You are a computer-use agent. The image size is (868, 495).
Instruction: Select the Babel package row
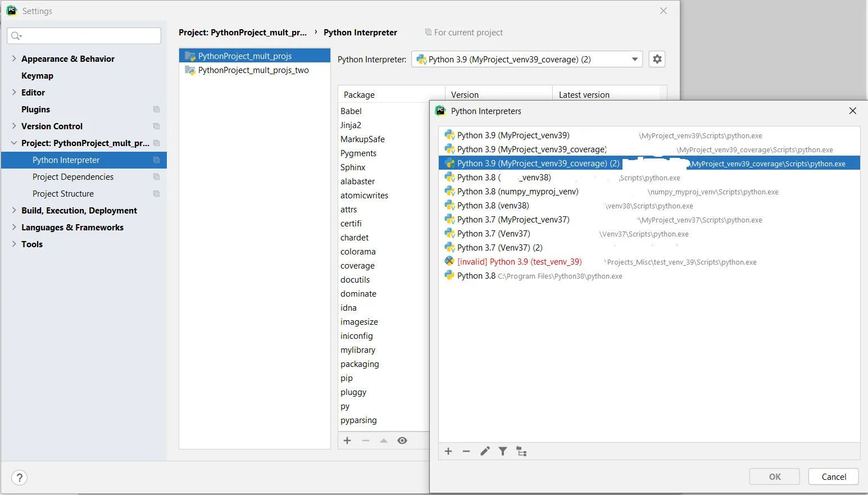point(384,111)
